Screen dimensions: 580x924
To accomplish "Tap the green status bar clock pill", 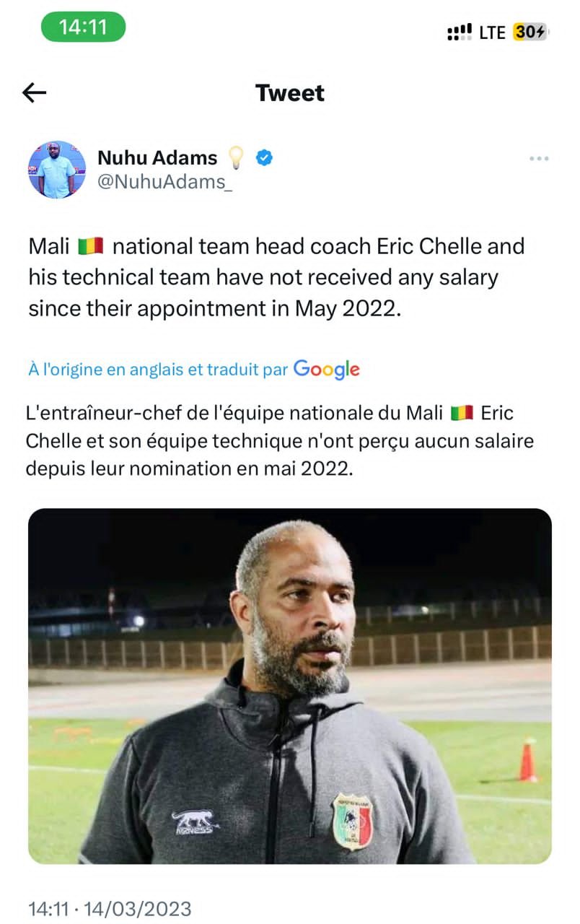I will point(83,27).
